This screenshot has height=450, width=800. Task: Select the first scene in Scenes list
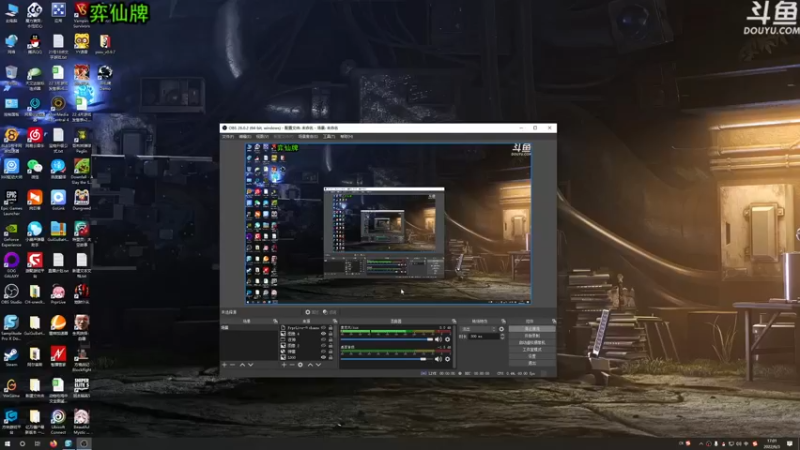(x=249, y=328)
